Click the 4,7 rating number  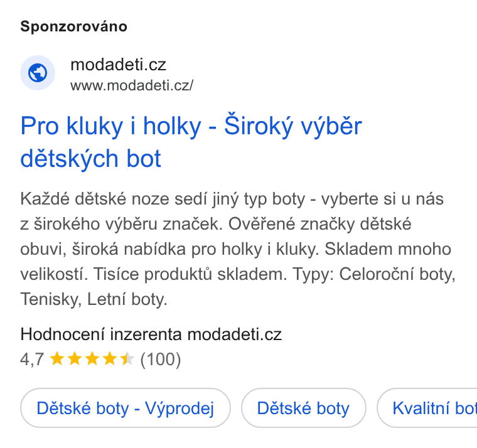click(32, 359)
